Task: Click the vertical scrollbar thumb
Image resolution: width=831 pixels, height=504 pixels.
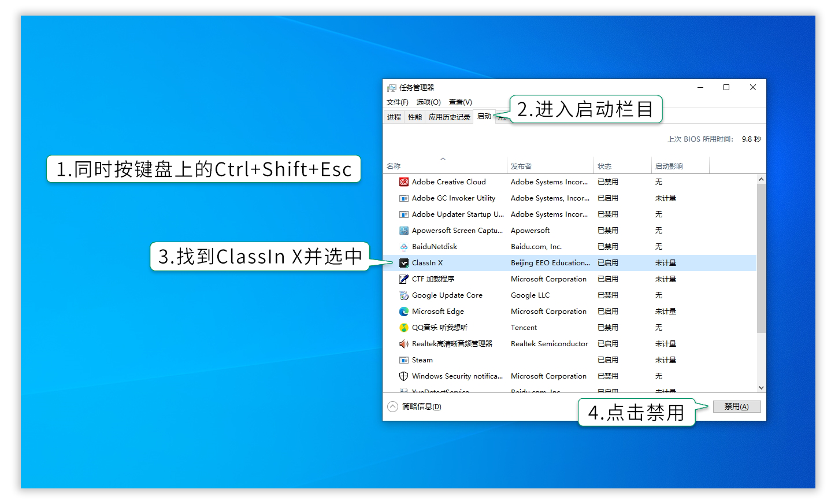Action: click(761, 258)
